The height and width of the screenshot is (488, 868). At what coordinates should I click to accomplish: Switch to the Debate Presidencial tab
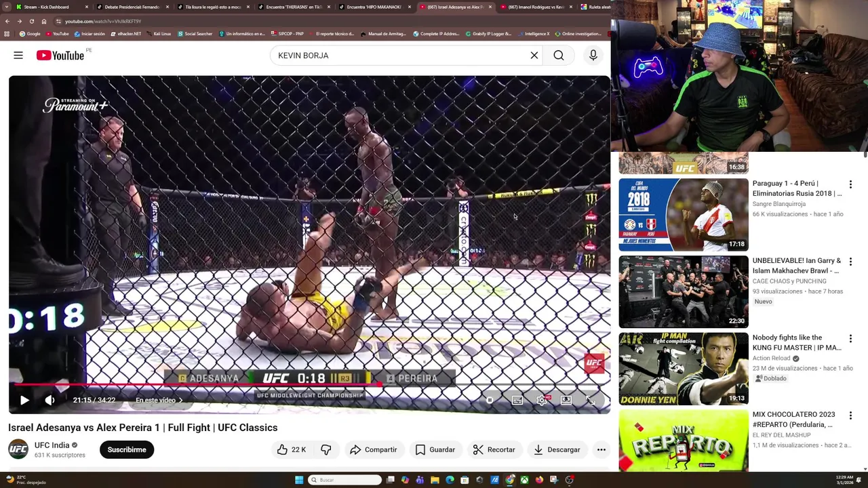132,7
